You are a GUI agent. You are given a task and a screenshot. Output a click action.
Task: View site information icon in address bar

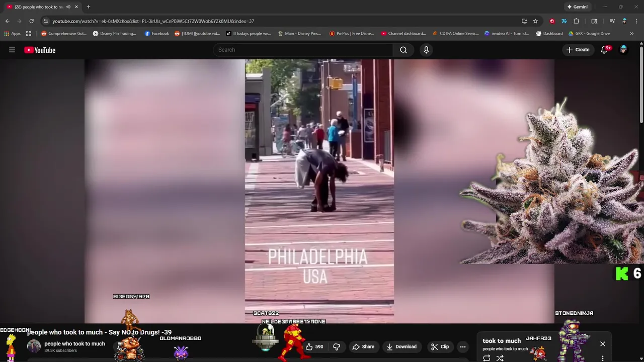(x=46, y=21)
